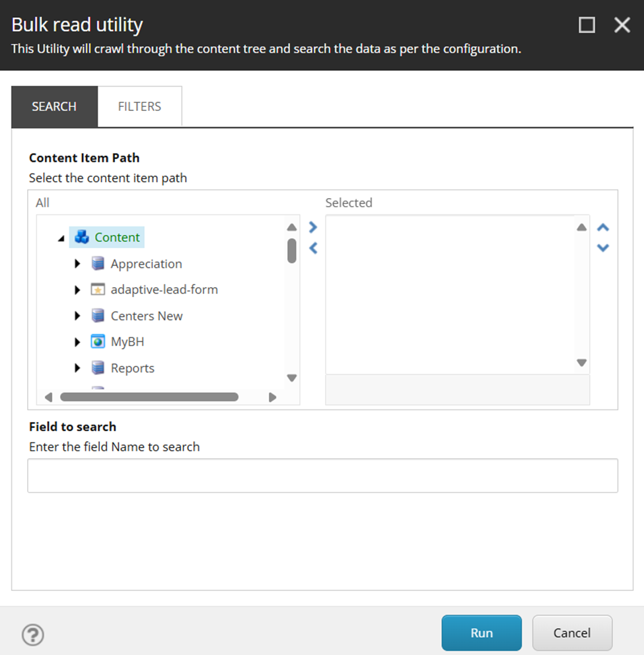Screen dimensions: 644x655
Task: Maximize the Bulk read utility dialog
Action: (x=587, y=25)
